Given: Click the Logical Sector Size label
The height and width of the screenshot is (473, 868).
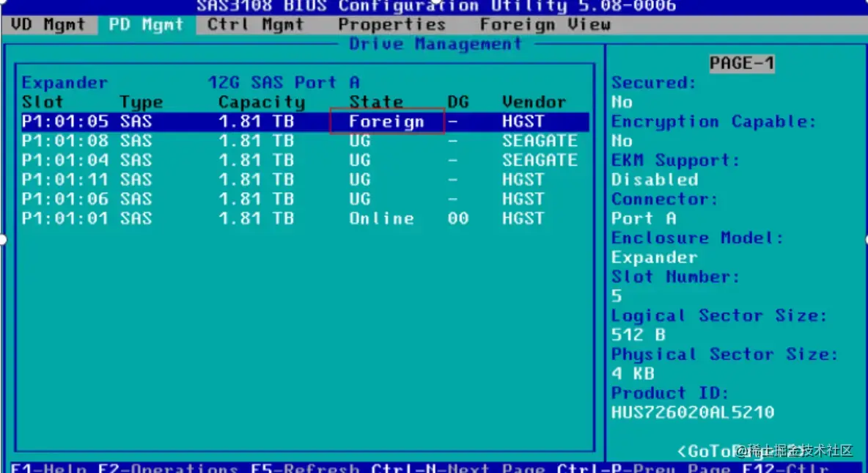Looking at the screenshot, I should [719, 316].
